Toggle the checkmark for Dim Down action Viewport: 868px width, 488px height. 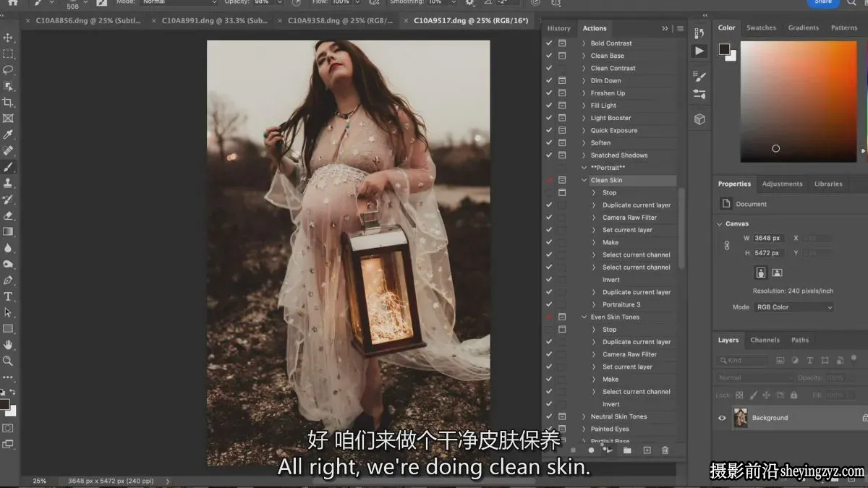[x=549, y=81]
